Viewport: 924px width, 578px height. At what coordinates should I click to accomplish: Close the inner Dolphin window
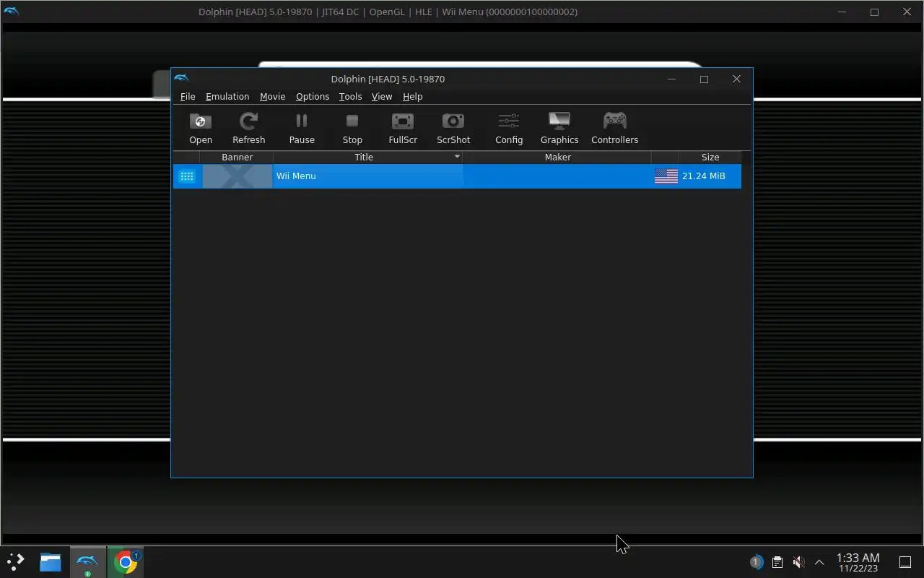point(736,79)
